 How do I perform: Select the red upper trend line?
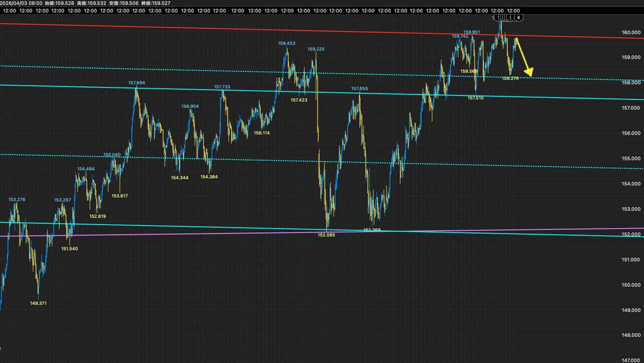[x=322, y=31]
